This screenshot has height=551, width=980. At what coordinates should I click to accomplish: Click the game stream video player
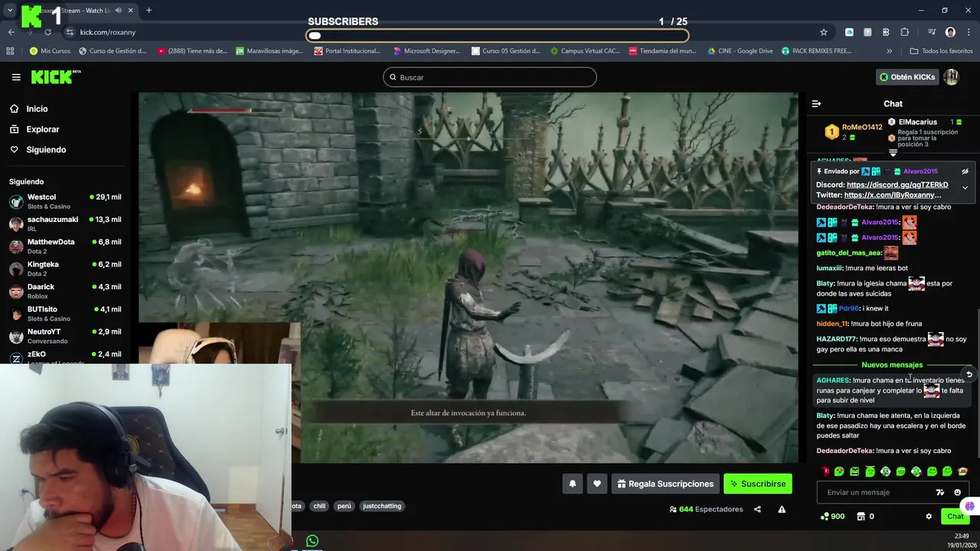(x=468, y=277)
